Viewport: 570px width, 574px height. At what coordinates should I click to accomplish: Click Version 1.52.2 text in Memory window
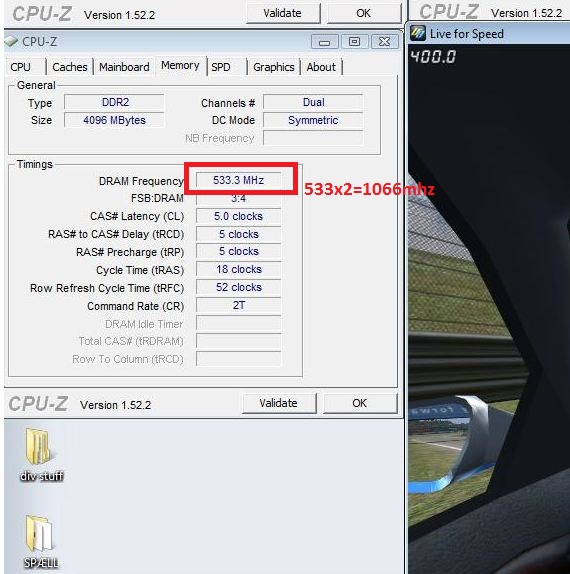[115, 405]
